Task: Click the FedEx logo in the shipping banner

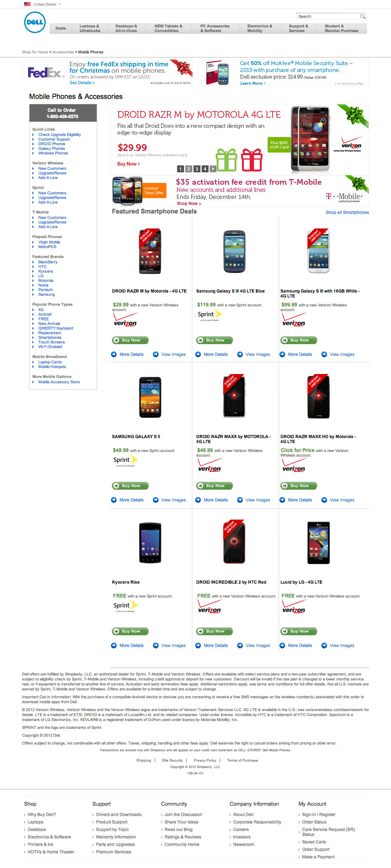Action: point(45,73)
